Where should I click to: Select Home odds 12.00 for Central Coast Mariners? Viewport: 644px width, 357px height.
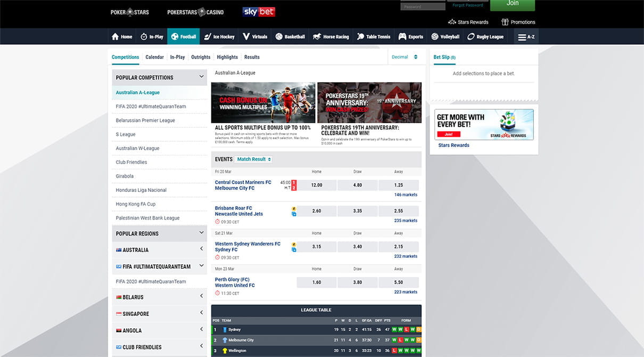pos(317,185)
